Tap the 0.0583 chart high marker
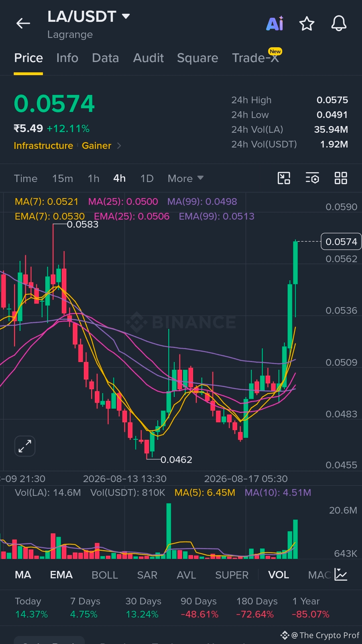The height and width of the screenshot is (644, 362). 82,224
